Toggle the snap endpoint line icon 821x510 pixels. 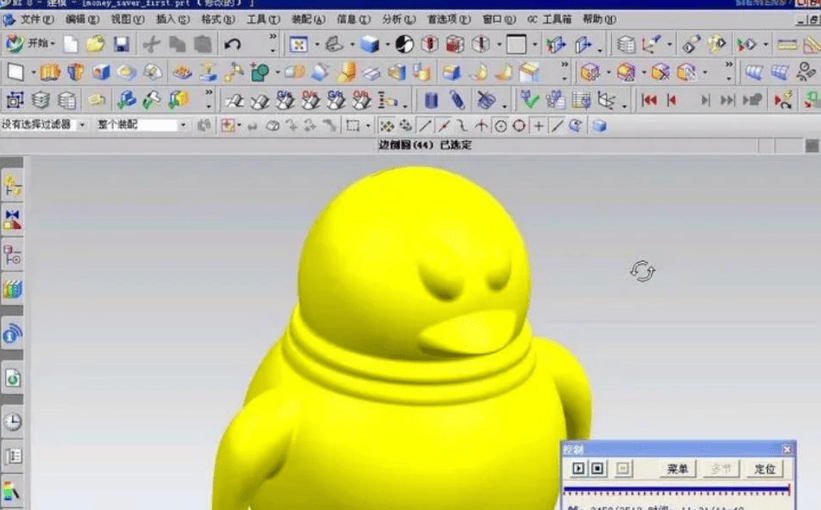coord(425,126)
